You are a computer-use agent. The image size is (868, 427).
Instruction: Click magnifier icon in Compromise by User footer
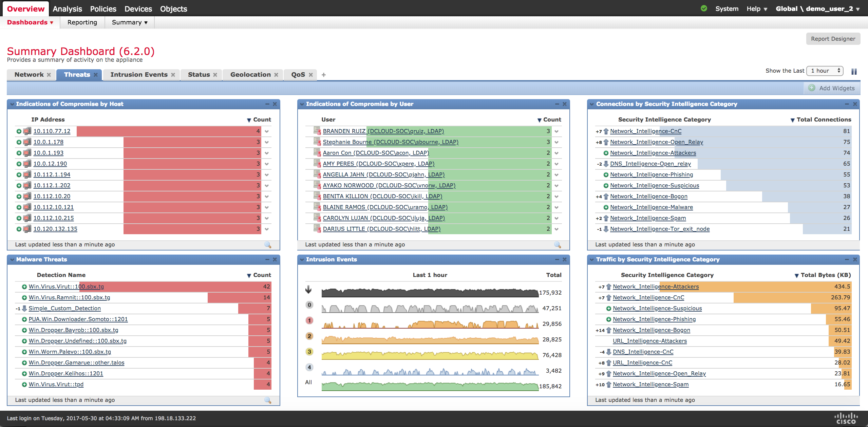[558, 245]
